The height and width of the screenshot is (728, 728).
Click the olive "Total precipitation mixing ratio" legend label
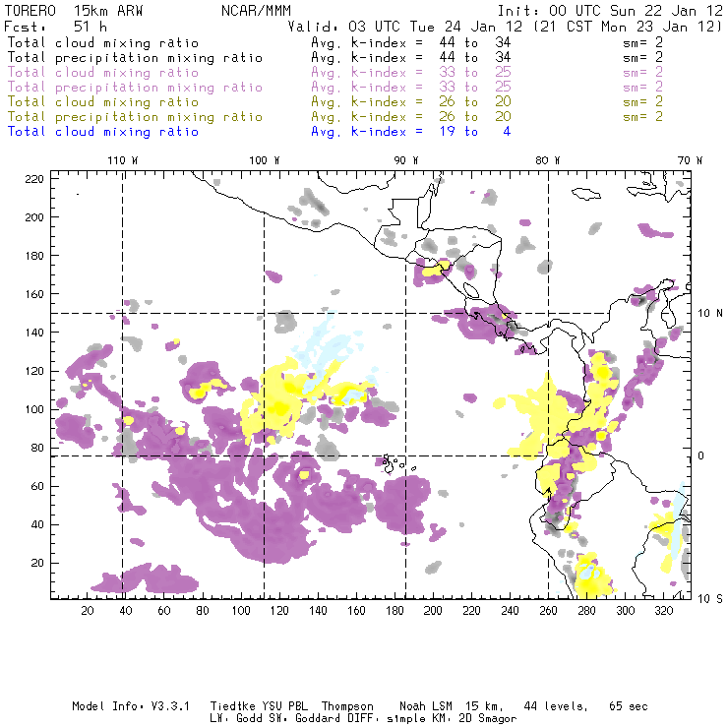[x=135, y=116]
